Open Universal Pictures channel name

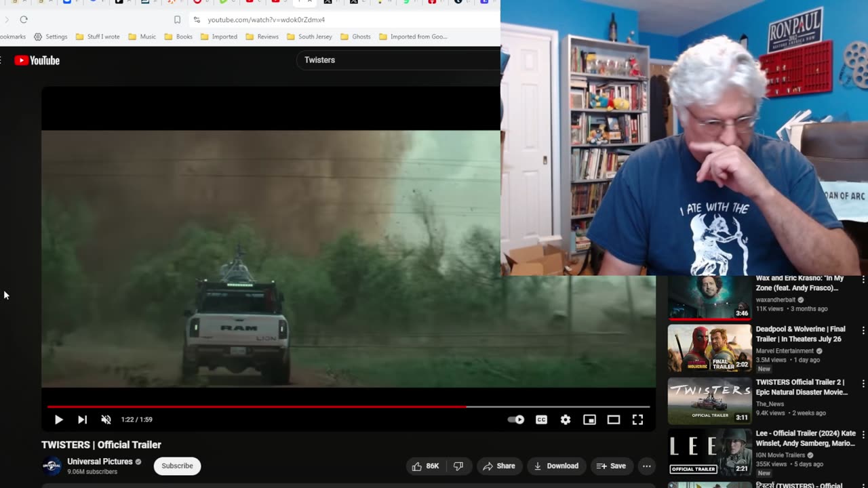coord(100,462)
